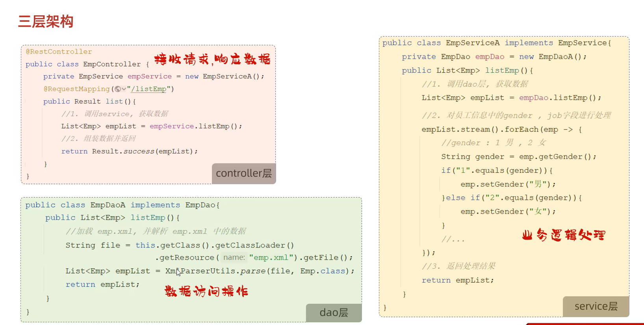Expand the chevron beside the globe icon
The height and width of the screenshot is (325, 644).
pyautogui.click(x=124, y=89)
